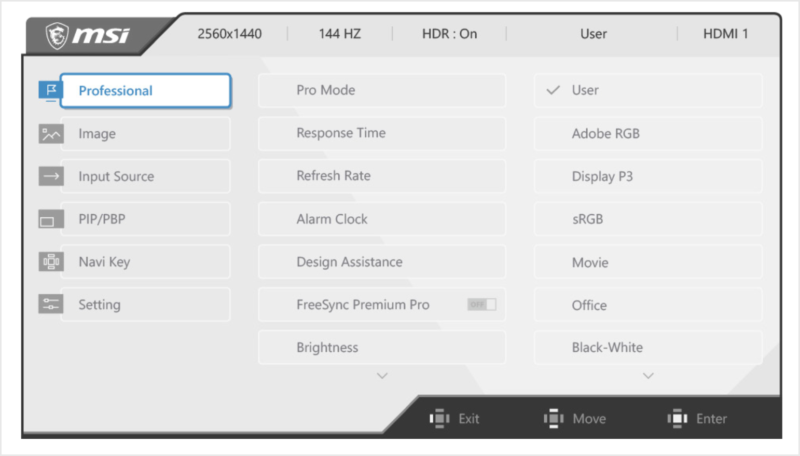This screenshot has width=800, height=456.
Task: Click the Move navi key icon
Action: 554,419
